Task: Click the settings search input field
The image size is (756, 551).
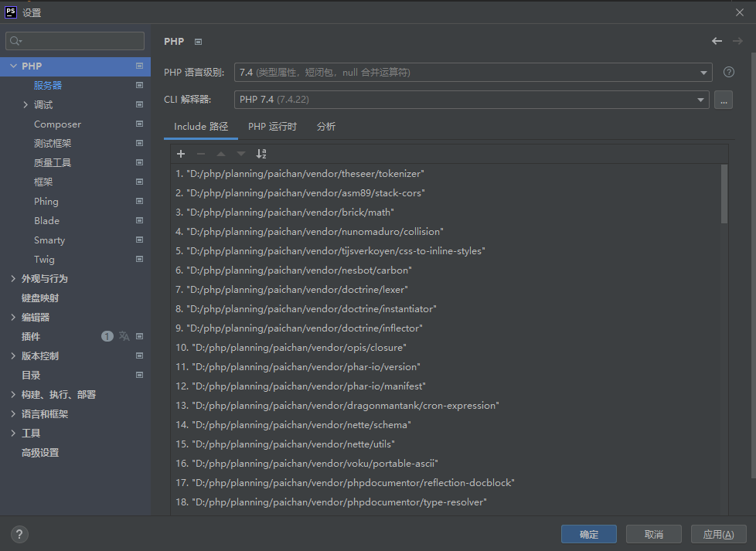Action: (75, 41)
